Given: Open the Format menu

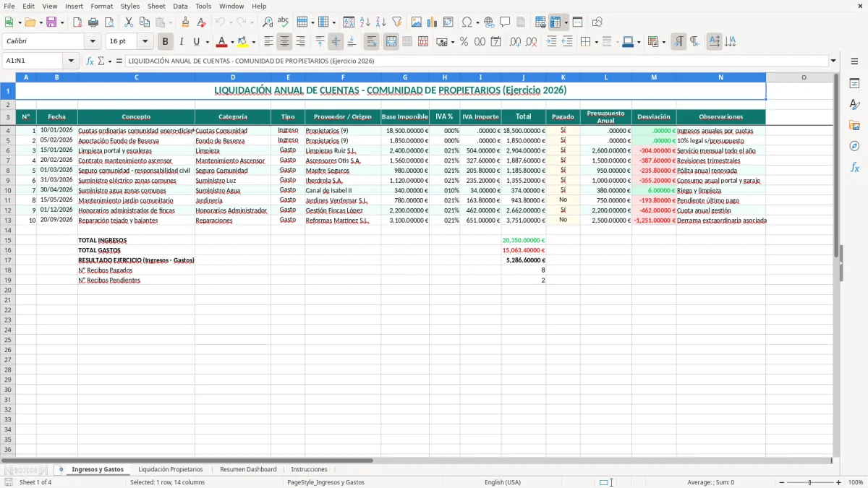Looking at the screenshot, I should coord(102,6).
